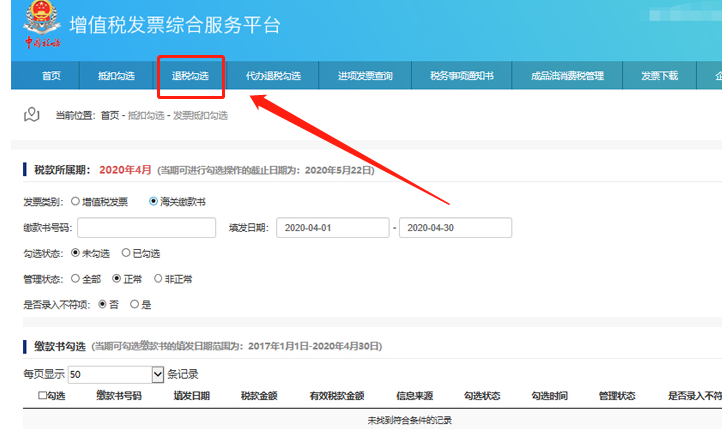Click the 缴款书号码 input field
This screenshot has width=722, height=430.
146,228
